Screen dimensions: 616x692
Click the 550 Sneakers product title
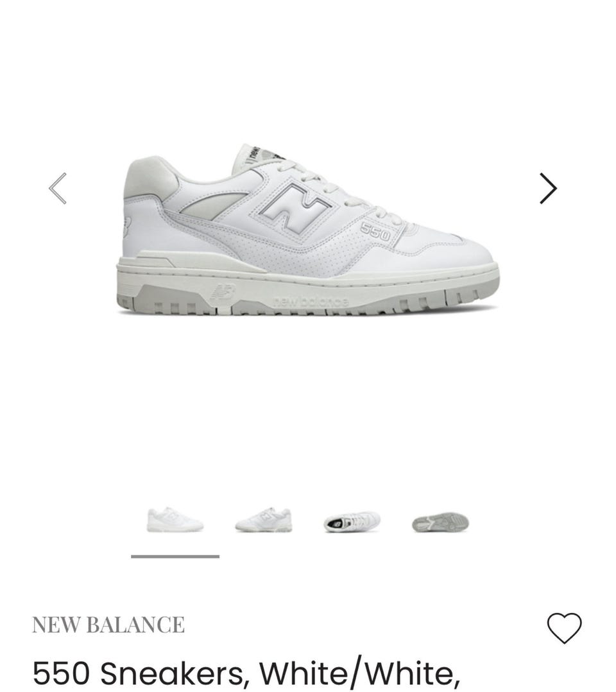(x=246, y=674)
